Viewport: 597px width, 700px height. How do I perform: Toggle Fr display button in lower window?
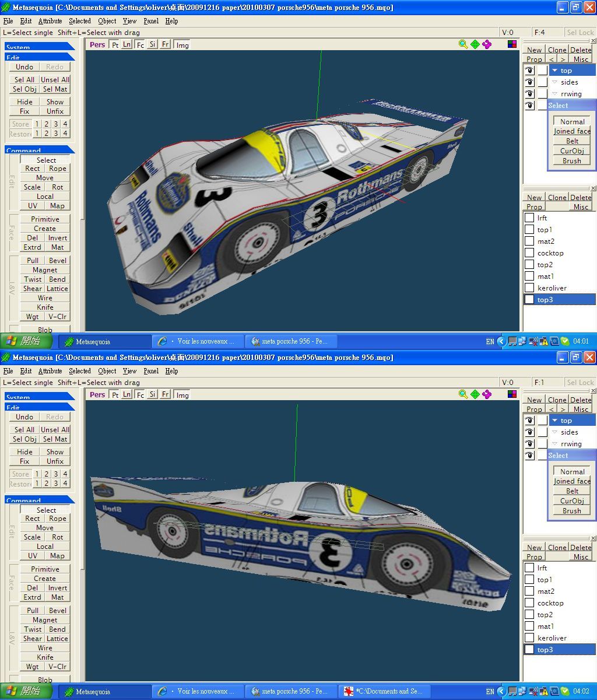[x=166, y=395]
